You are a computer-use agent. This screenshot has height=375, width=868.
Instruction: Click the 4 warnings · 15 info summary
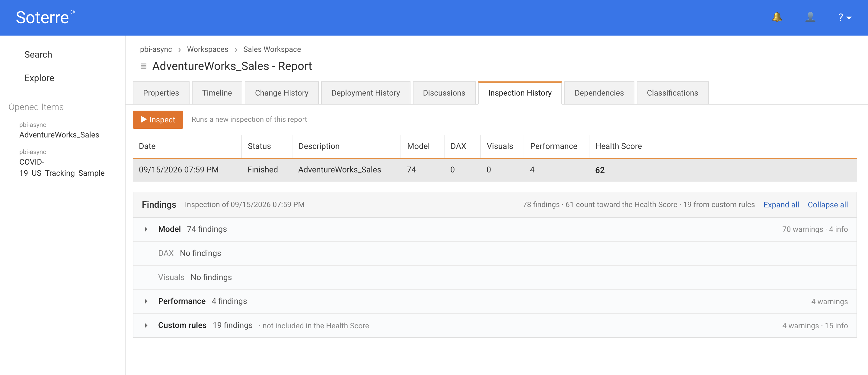[815, 326]
